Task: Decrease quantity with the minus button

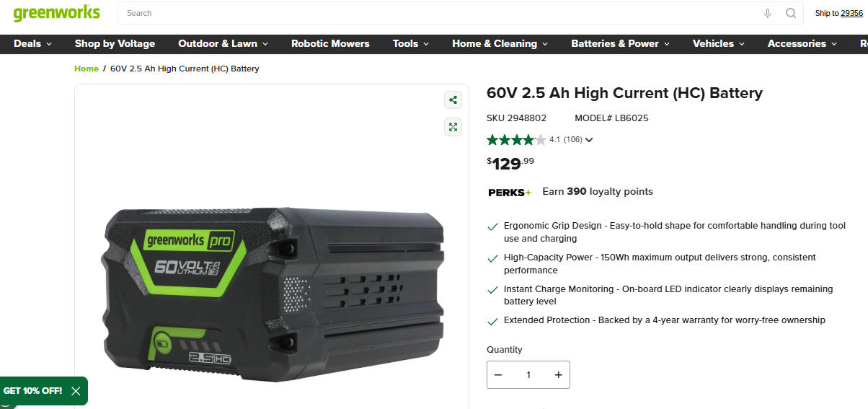Action: click(x=498, y=375)
